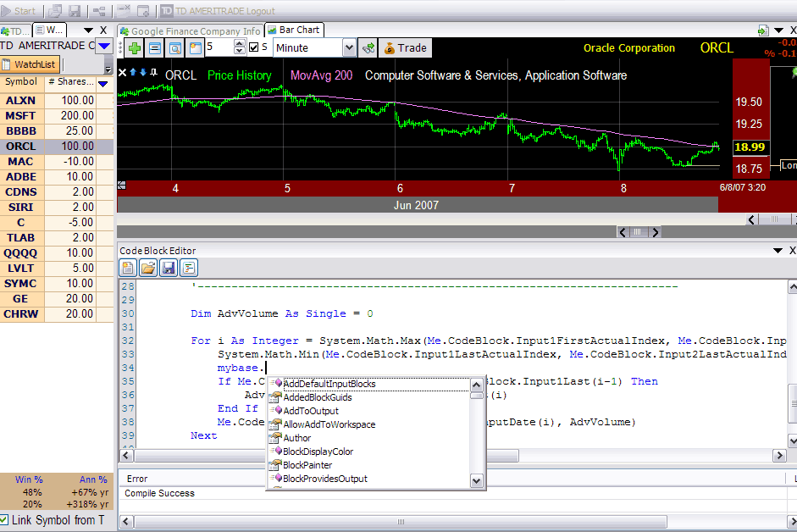Click the white X icon on ORCL chart row

coord(122,72)
